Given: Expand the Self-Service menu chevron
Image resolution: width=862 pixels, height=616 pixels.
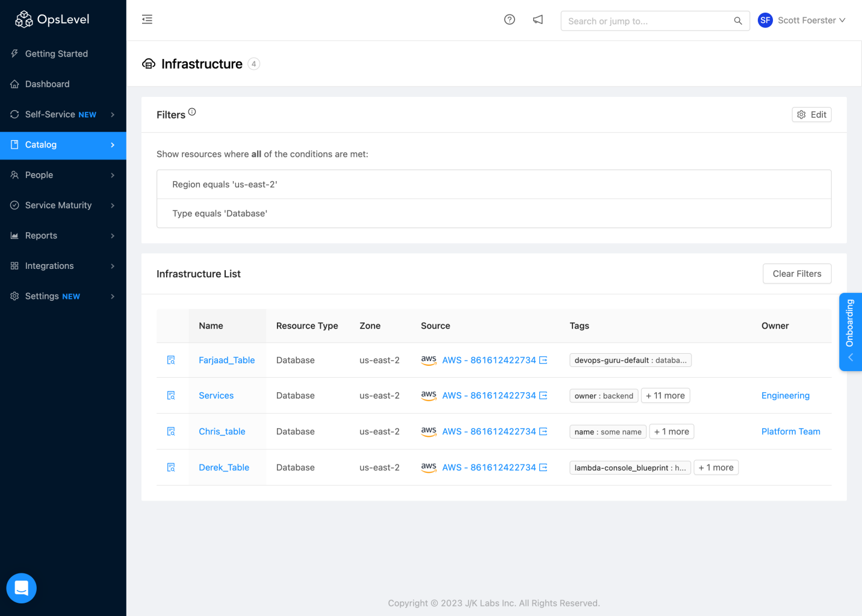Looking at the screenshot, I should coord(113,114).
